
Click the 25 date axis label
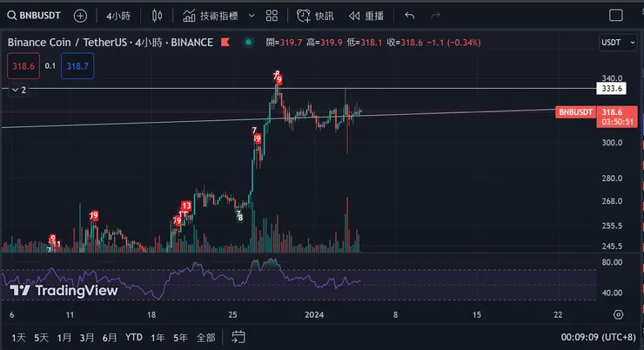233,314
